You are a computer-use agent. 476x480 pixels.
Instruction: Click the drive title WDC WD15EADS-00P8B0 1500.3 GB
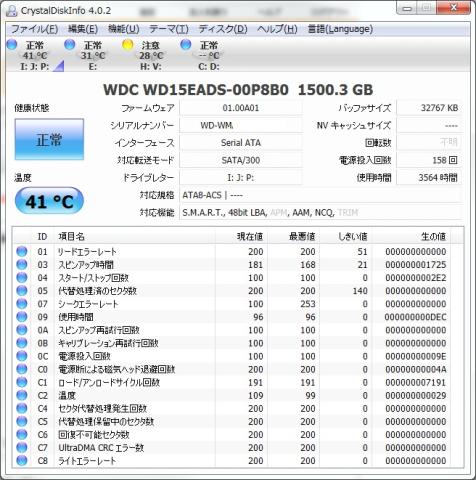(238, 90)
